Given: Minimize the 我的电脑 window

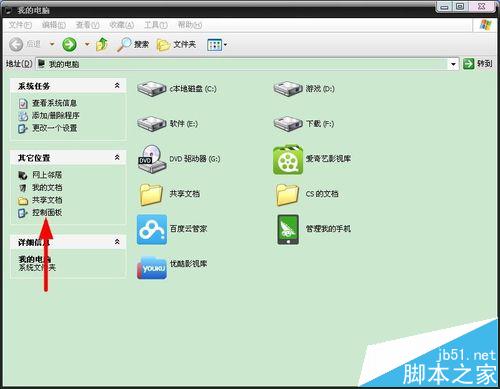Looking at the screenshot, I should (444, 7).
